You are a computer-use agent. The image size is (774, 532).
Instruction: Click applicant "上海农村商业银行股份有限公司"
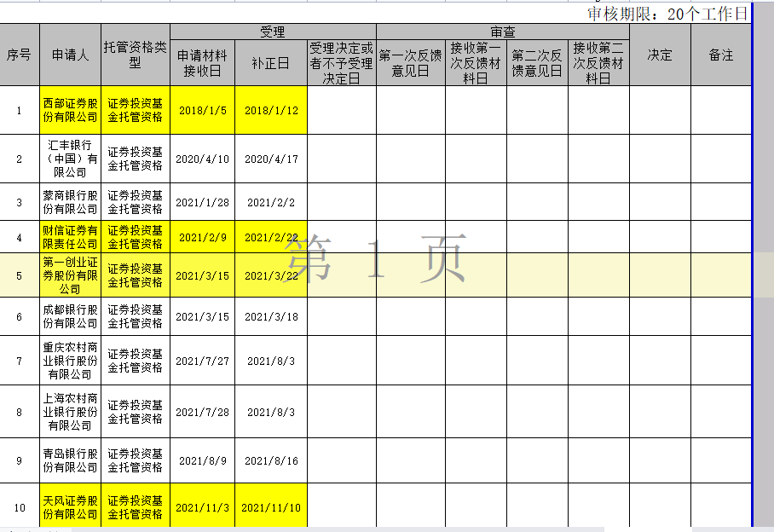click(x=70, y=412)
